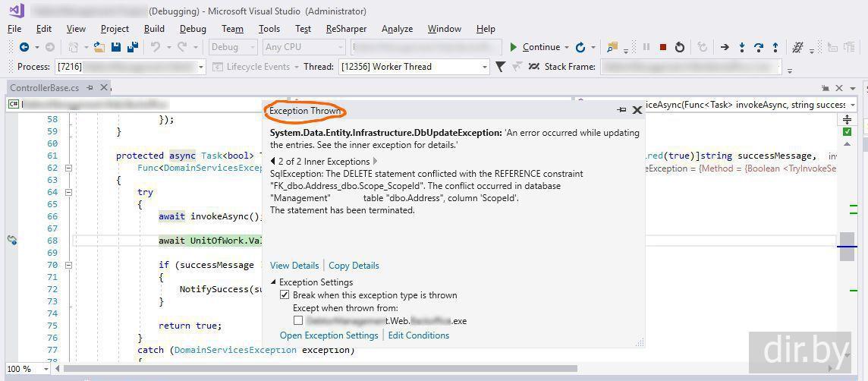This screenshot has width=868, height=381.
Task: Open the ReSharper menu
Action: tap(347, 29)
